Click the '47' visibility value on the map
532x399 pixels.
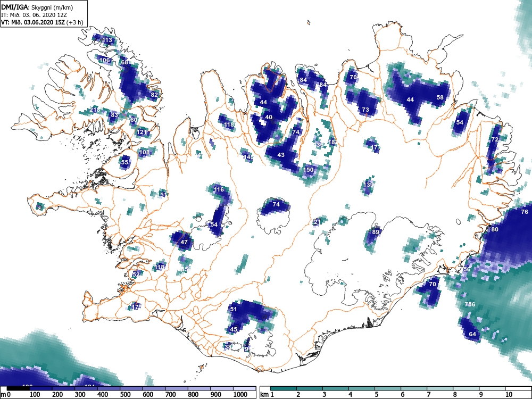tap(184, 242)
